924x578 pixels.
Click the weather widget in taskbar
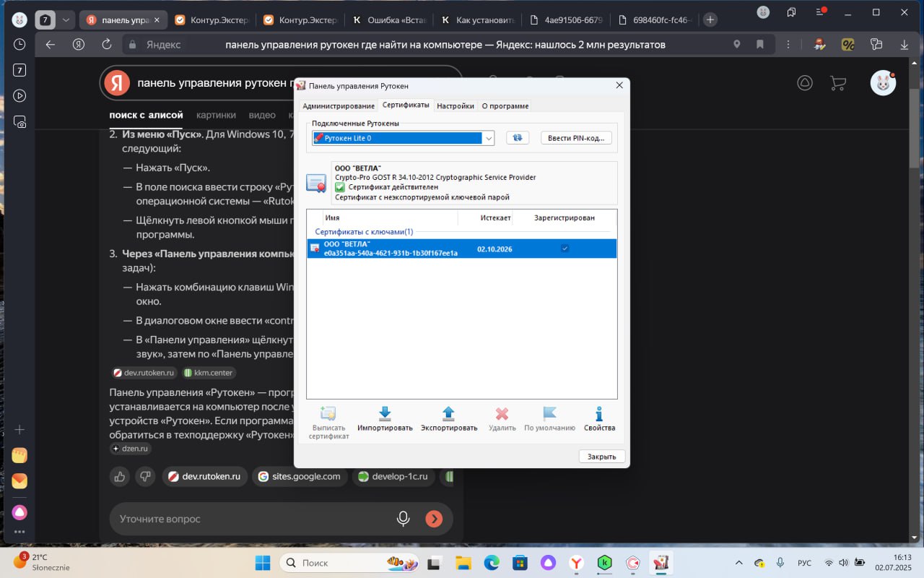click(42, 562)
